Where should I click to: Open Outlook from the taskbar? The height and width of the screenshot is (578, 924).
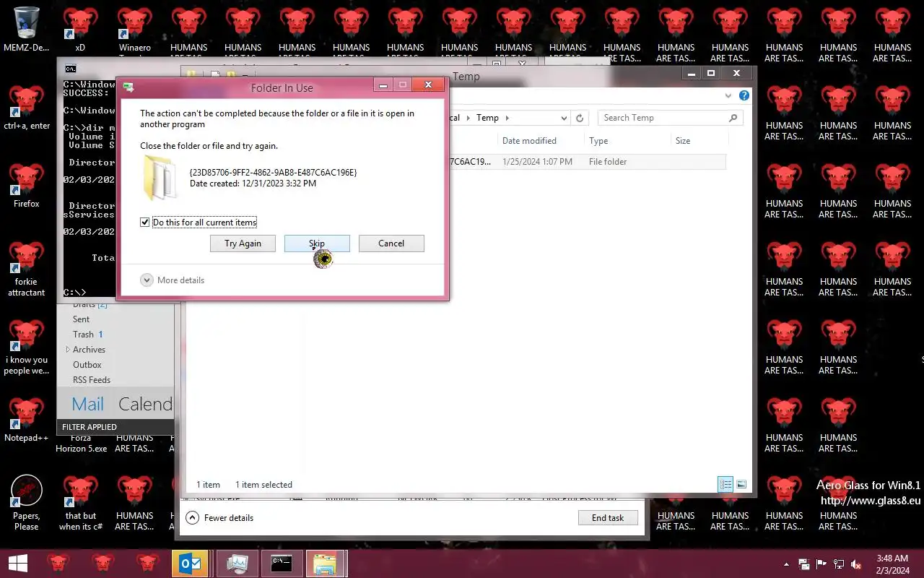point(190,564)
